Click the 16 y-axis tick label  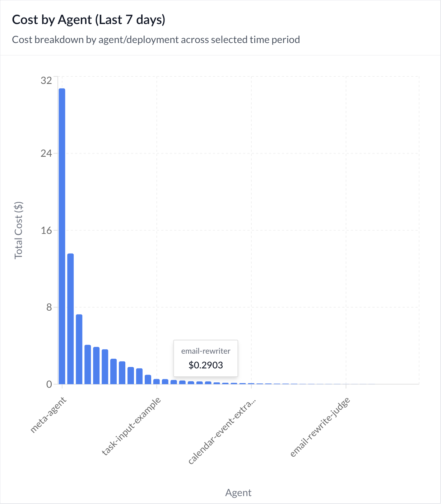point(46,230)
